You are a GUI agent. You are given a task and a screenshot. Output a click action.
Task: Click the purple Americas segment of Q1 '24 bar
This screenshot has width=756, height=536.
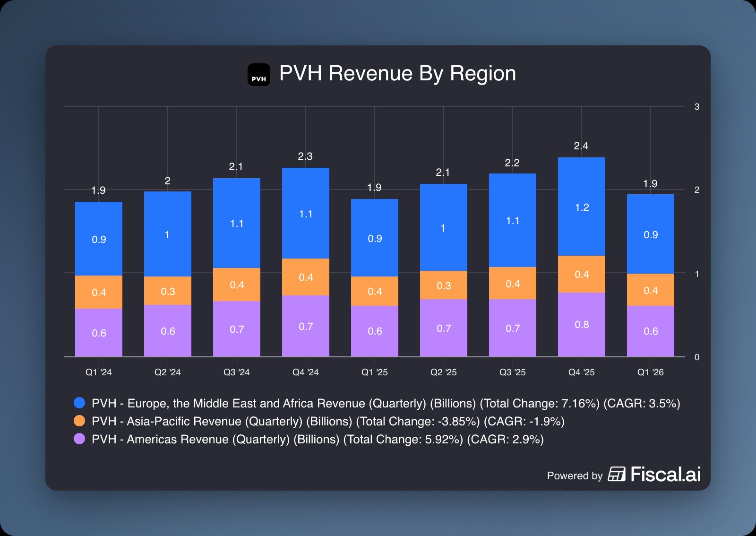pyautogui.click(x=99, y=333)
